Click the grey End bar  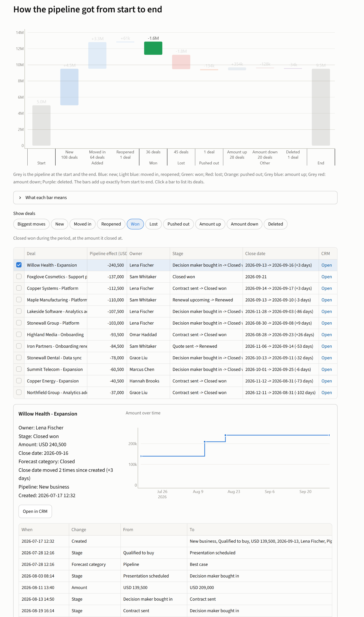tap(321, 107)
